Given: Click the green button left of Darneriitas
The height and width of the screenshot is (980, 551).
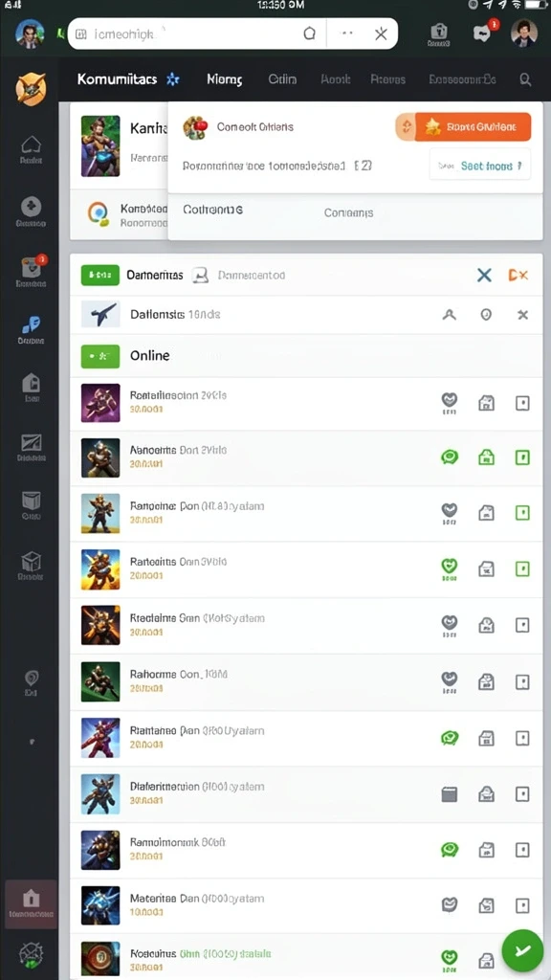Looking at the screenshot, I should click(99, 275).
